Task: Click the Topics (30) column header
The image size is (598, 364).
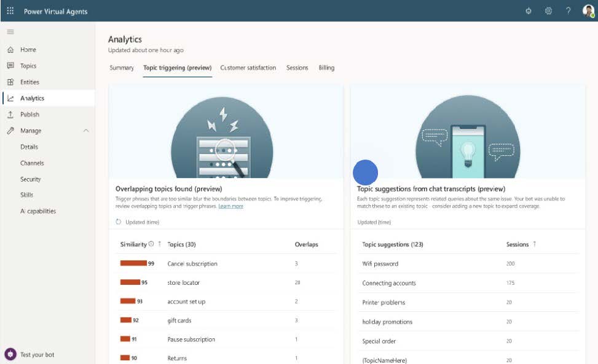Action: tap(181, 244)
